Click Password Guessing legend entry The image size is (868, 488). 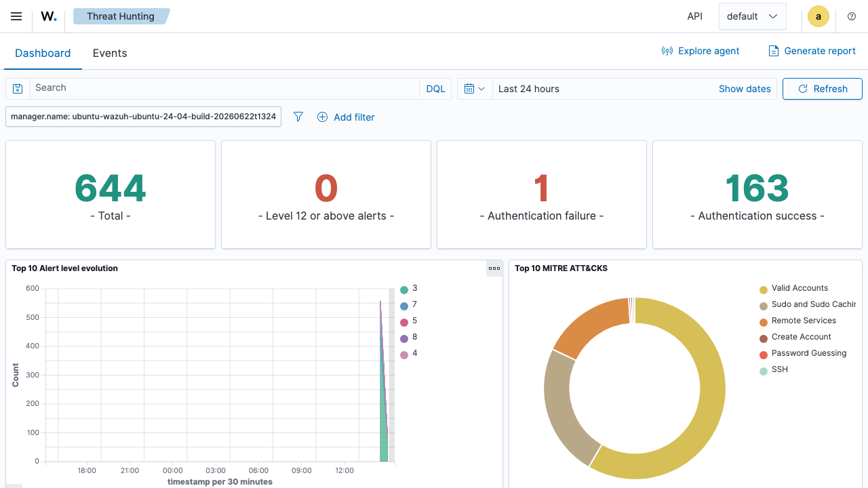804,354
